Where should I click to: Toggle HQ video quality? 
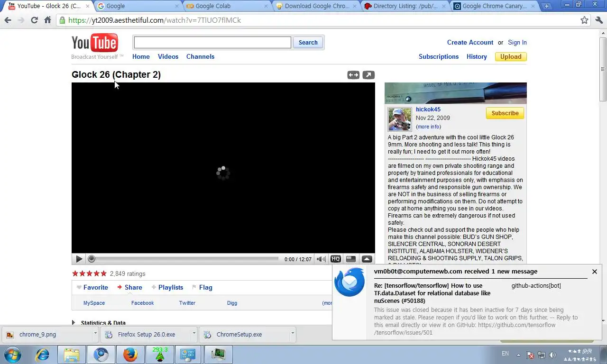[335, 259]
